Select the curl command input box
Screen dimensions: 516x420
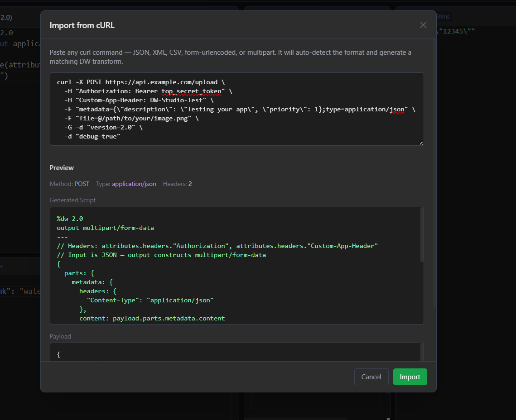tap(236, 109)
